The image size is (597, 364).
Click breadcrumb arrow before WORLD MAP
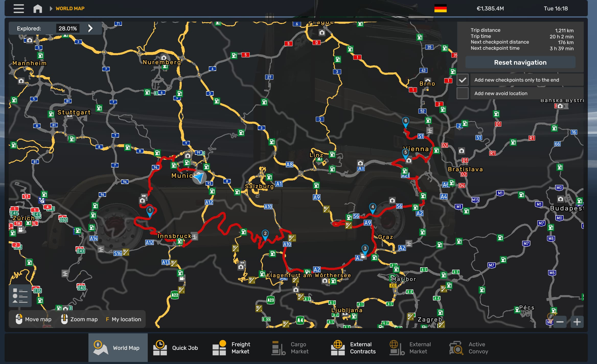pos(51,8)
